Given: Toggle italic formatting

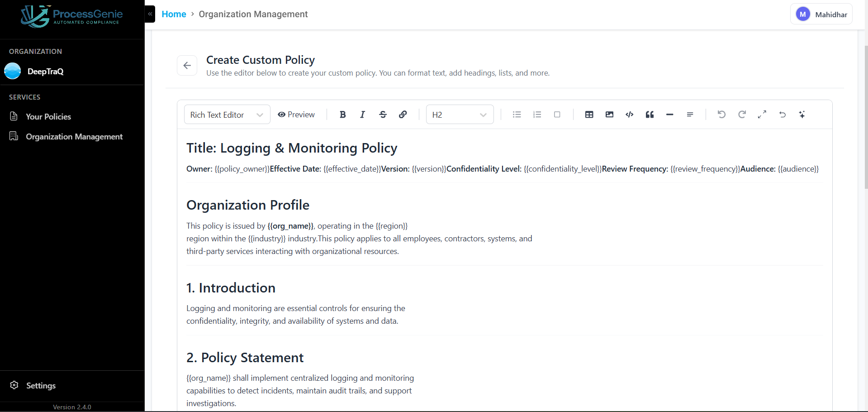Looking at the screenshot, I should 363,115.
